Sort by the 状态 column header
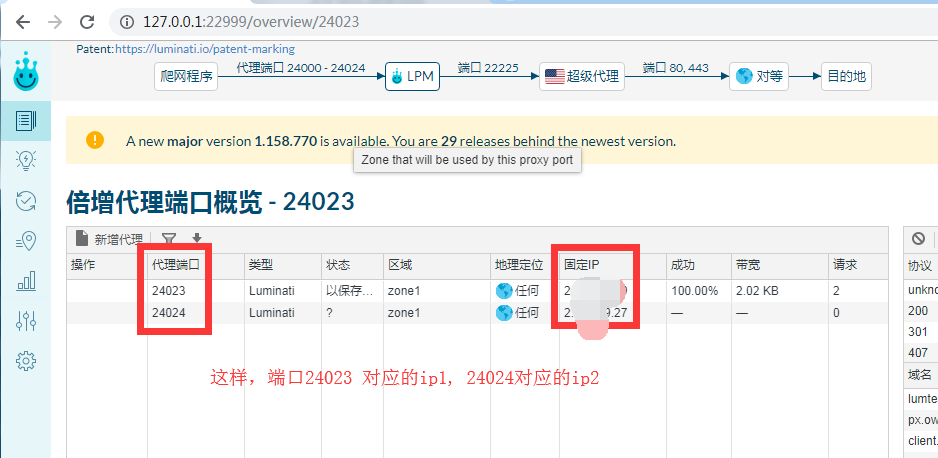 (x=352, y=265)
